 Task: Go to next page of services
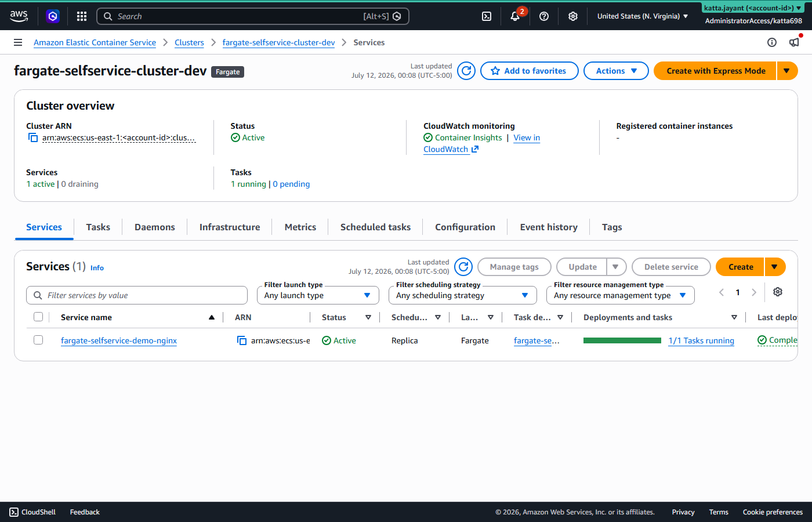[754, 292]
